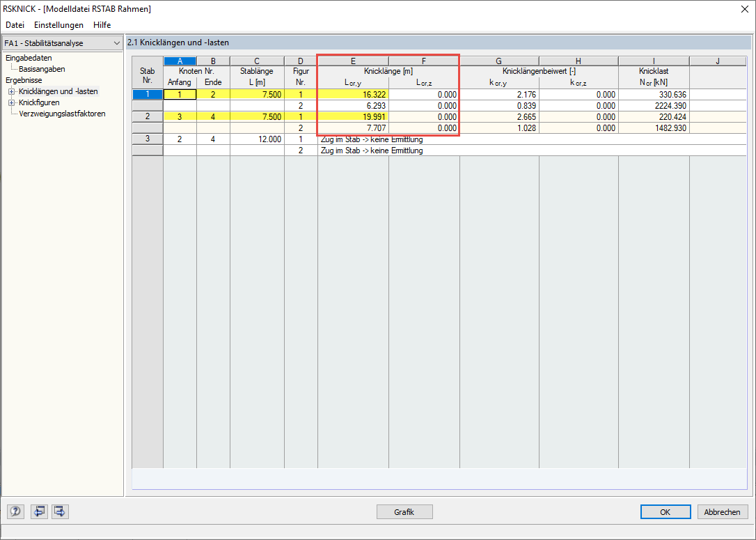Select column header J
The height and width of the screenshot is (540, 756).
(718, 61)
